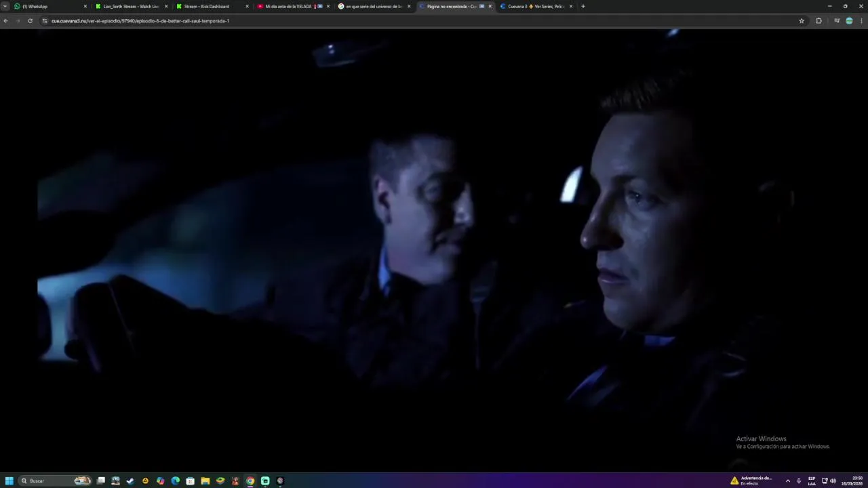This screenshot has height=488, width=868.
Task: Open the network status tray icon
Action: [x=825, y=481]
